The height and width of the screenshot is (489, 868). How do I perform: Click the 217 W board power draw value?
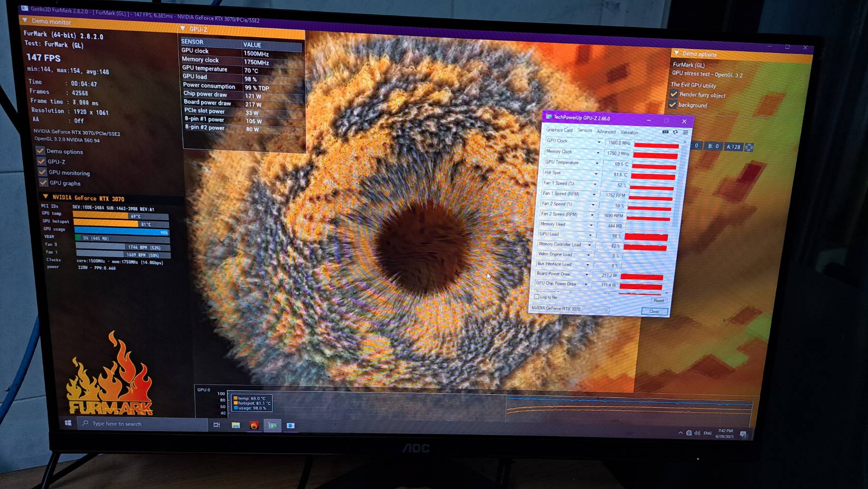pos(253,104)
